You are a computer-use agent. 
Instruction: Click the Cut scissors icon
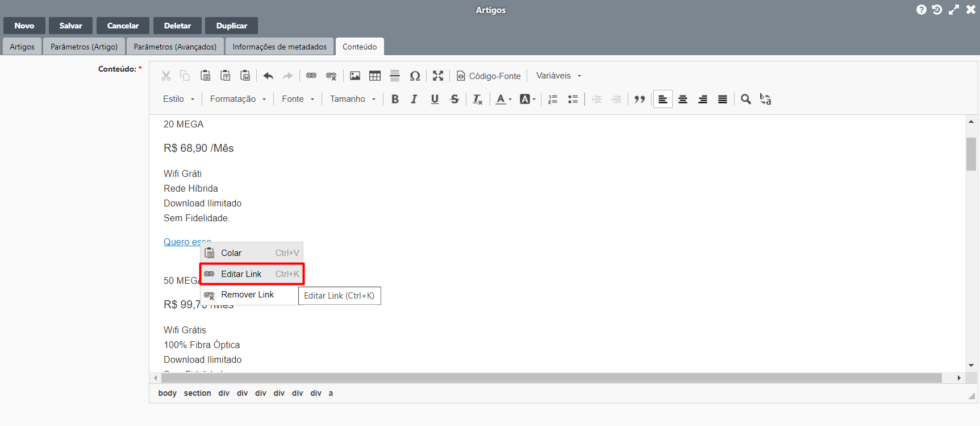click(166, 76)
